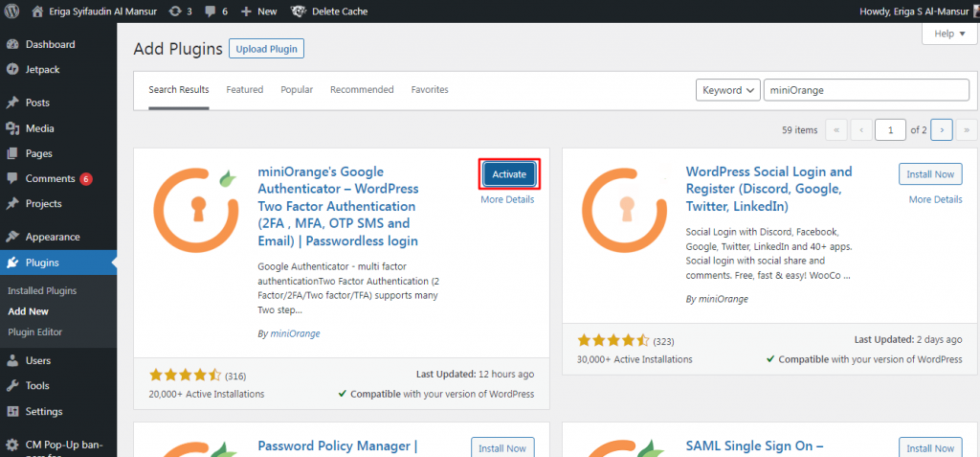The height and width of the screenshot is (457, 980).
Task: Open the WordPress logo menu
Action: (11, 11)
